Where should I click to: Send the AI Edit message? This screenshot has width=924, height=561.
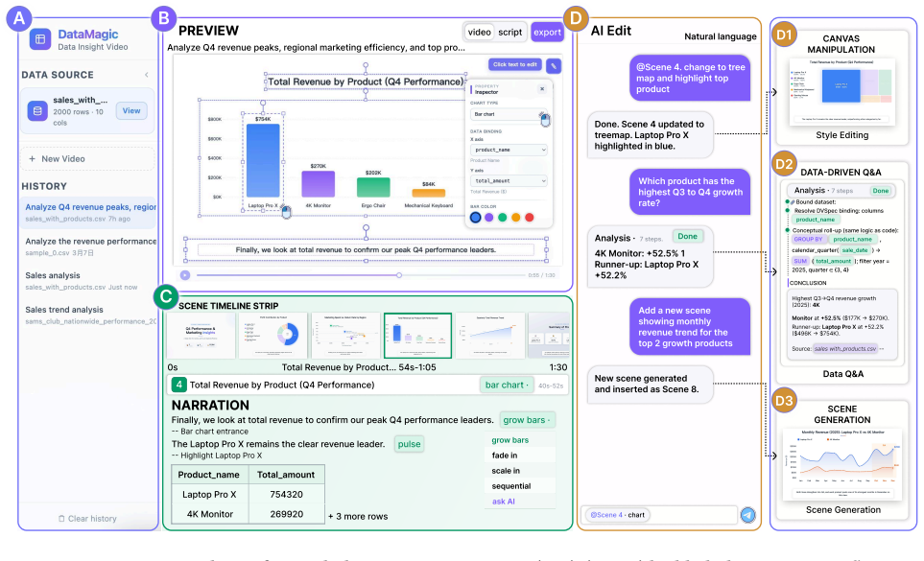pos(747,515)
